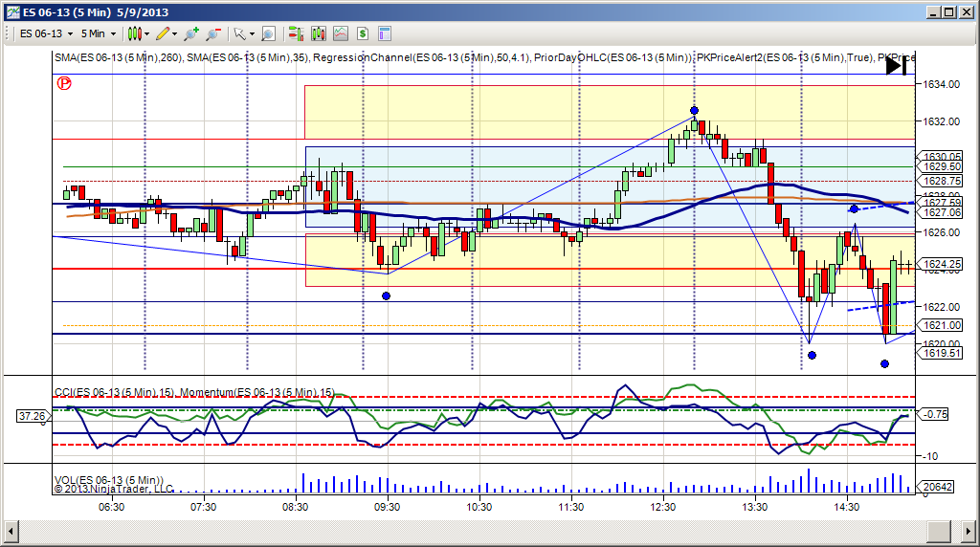Open the data series candlestick icon
Screen dimensions: 980x547
click(x=318, y=33)
